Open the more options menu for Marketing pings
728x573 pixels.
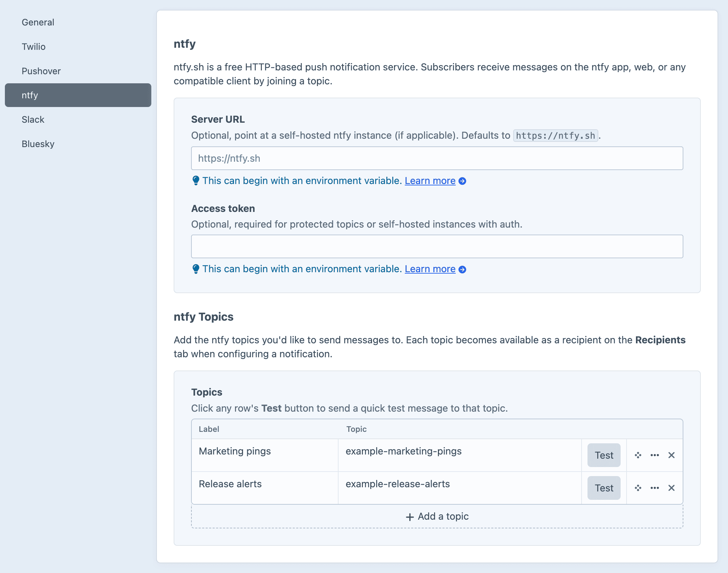655,455
